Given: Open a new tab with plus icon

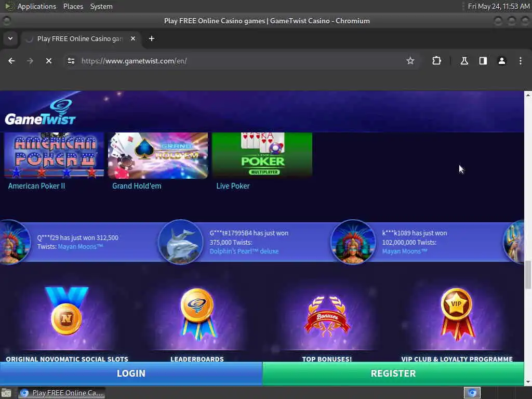Looking at the screenshot, I should 152,38.
